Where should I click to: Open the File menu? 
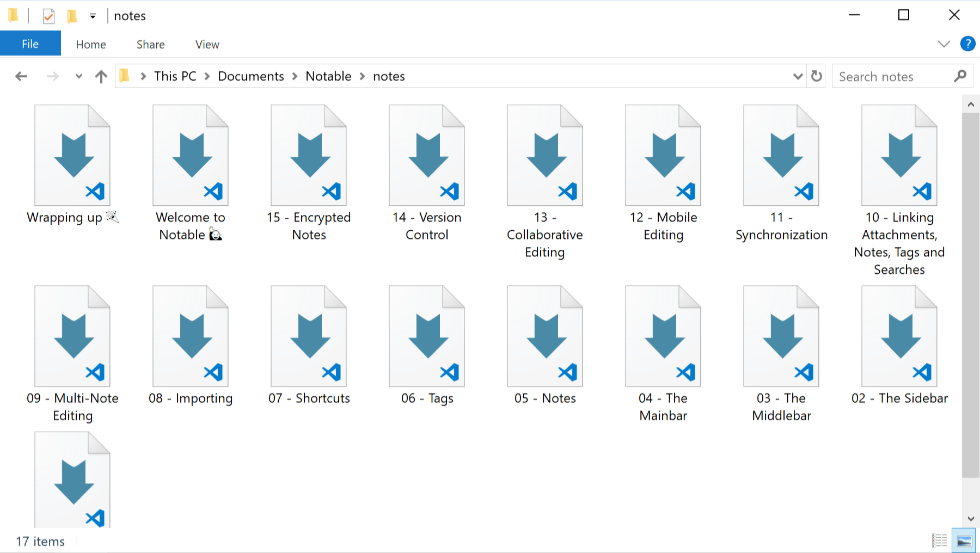tap(30, 44)
